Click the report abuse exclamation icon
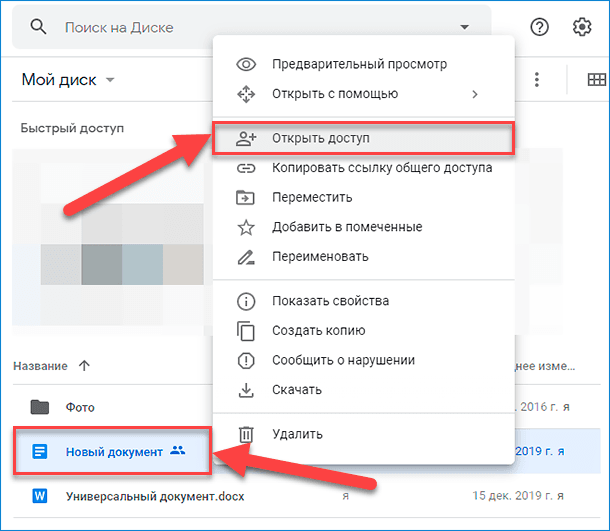The height and width of the screenshot is (531, 610). click(x=246, y=361)
